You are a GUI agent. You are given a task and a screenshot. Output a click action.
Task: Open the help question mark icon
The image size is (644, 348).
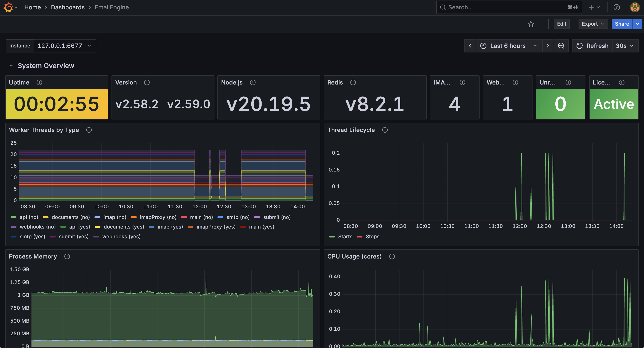(616, 7)
